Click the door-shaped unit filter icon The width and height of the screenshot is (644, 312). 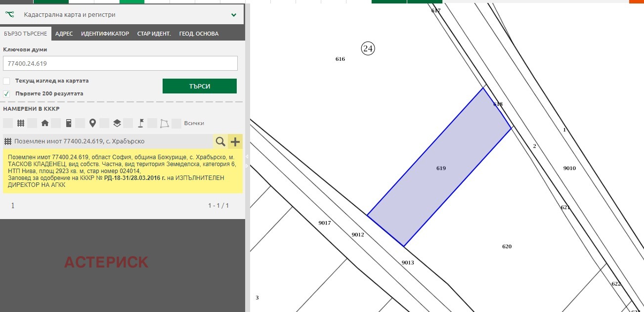pos(69,123)
